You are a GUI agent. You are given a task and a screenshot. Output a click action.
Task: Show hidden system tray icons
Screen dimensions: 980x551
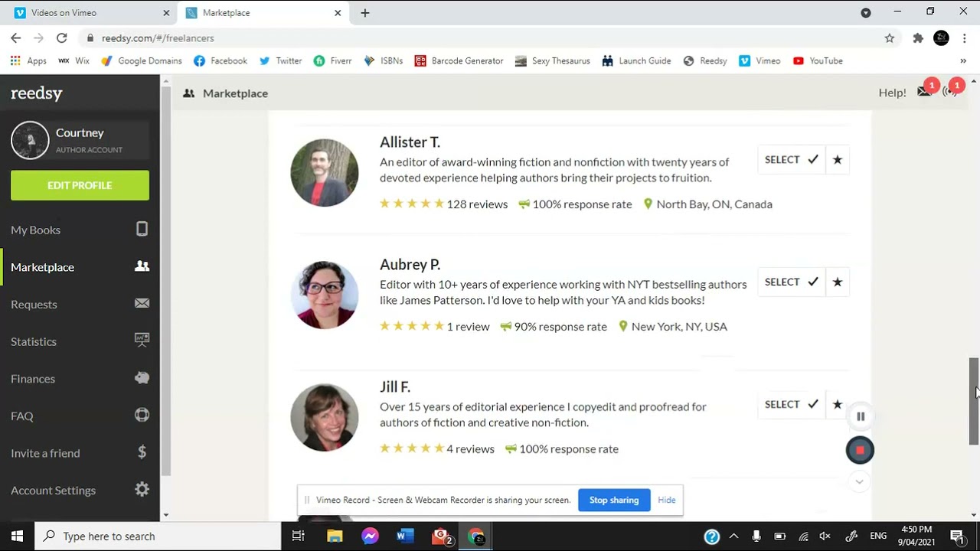(733, 536)
